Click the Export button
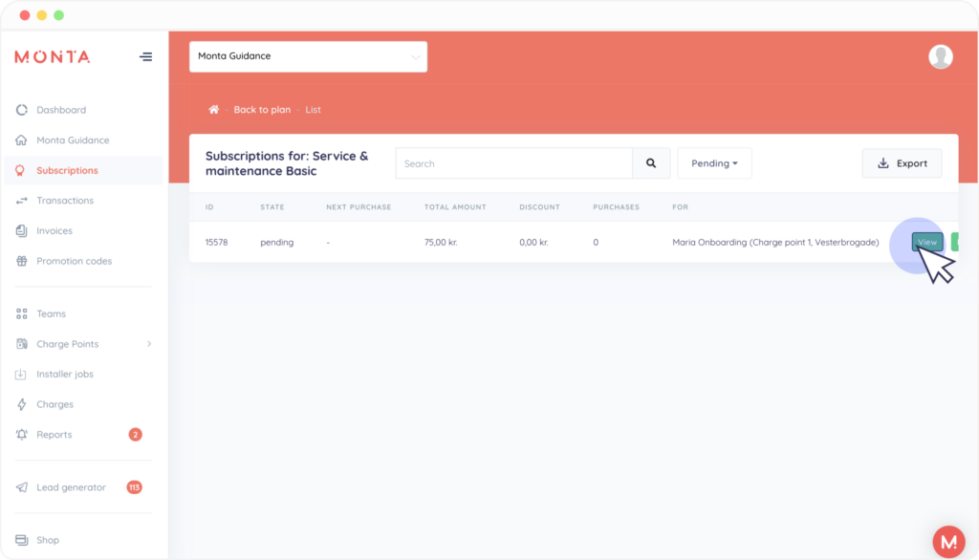This screenshot has width=979, height=560. [x=903, y=163]
